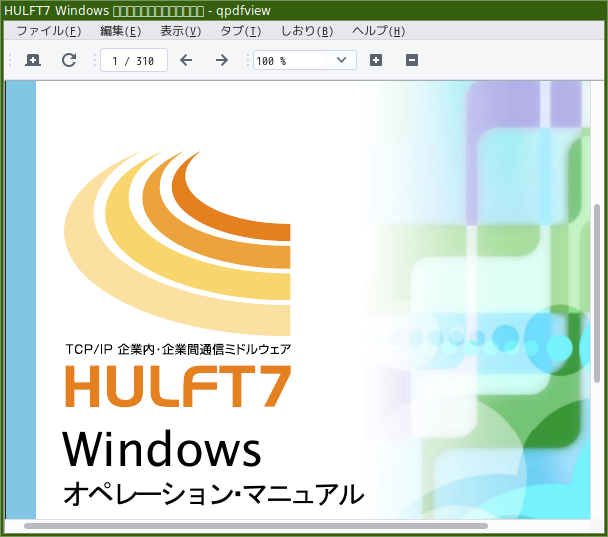This screenshot has width=608, height=537.
Task: Click the page number field 1 / 310
Action: (134, 60)
